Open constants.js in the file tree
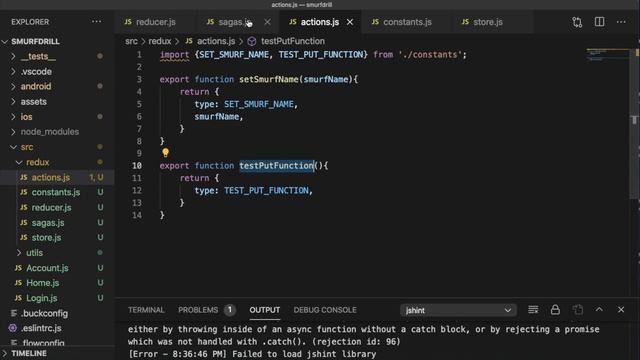This screenshot has width=640, height=360. pyautogui.click(x=56, y=192)
